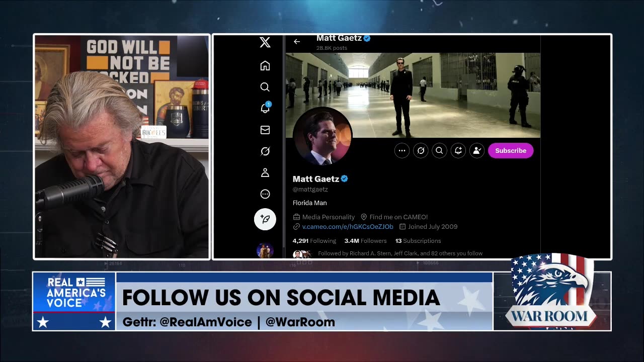Click the @mattgaetz handle text
This screenshot has width=644, height=362.
coord(310,190)
